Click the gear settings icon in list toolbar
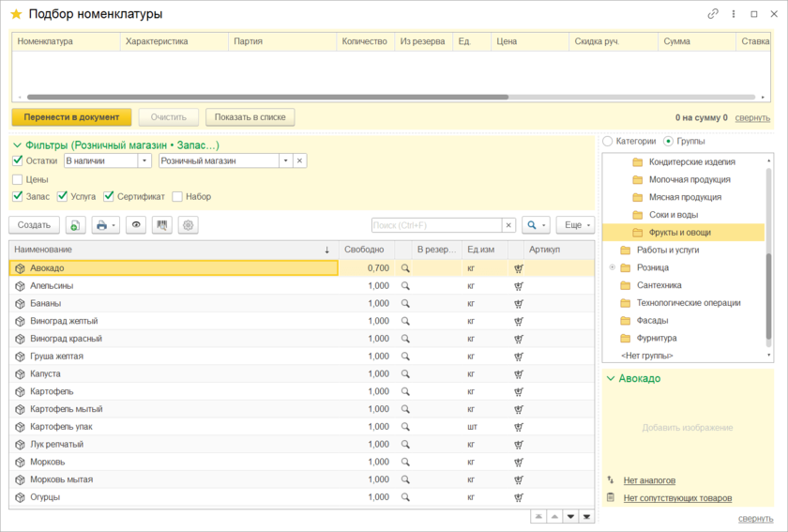Image resolution: width=788 pixels, height=532 pixels. coord(189,225)
